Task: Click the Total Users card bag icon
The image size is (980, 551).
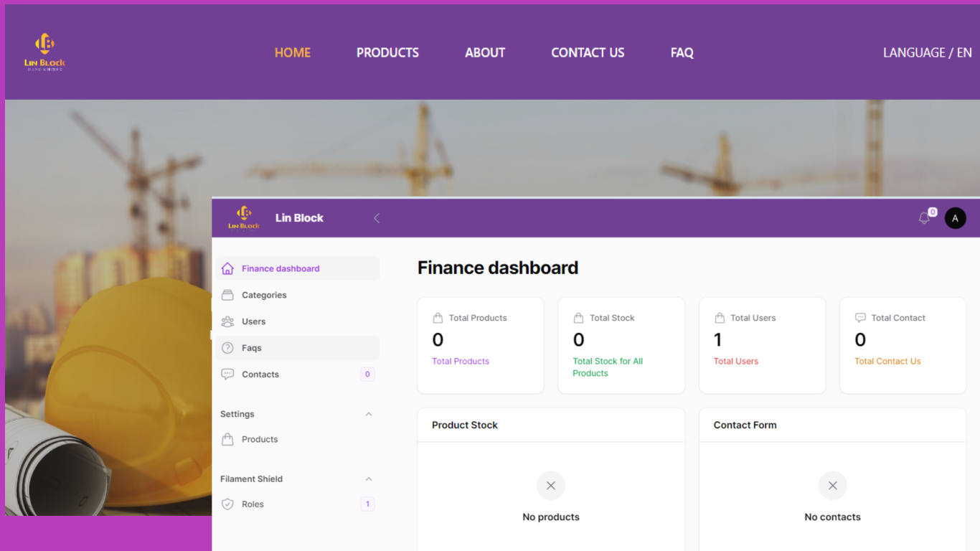Action: pos(720,318)
